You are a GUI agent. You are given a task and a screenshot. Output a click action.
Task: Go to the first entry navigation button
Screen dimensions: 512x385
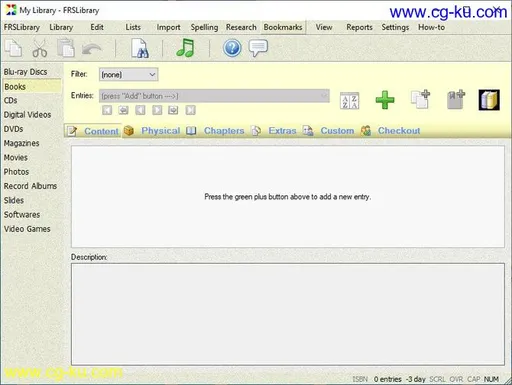pyautogui.click(x=107, y=110)
